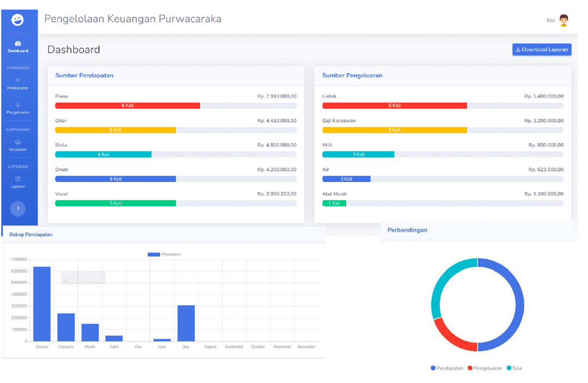Click the red Piano 6 Kali progress bar
This screenshot has width=588, height=383.
point(127,106)
